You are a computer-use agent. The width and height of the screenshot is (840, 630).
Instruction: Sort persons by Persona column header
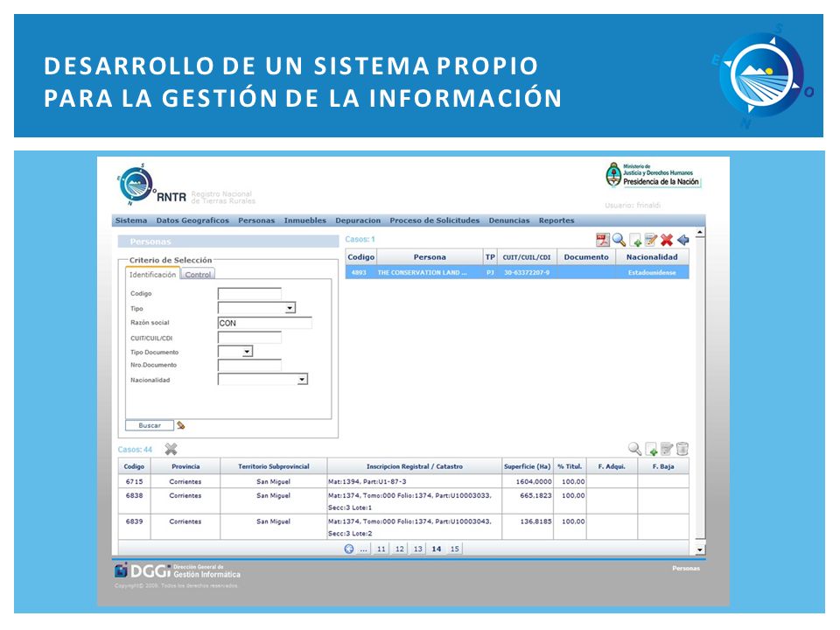pyautogui.click(x=430, y=257)
